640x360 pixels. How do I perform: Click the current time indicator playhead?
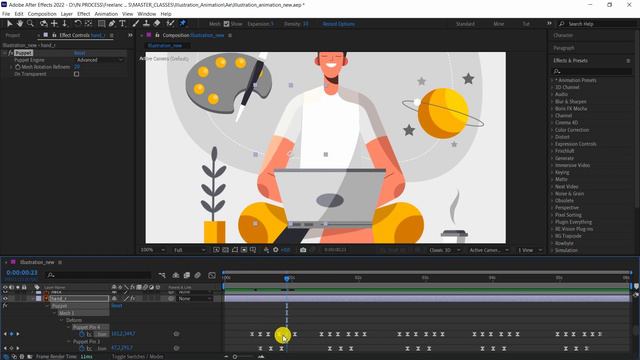pyautogui.click(x=287, y=278)
